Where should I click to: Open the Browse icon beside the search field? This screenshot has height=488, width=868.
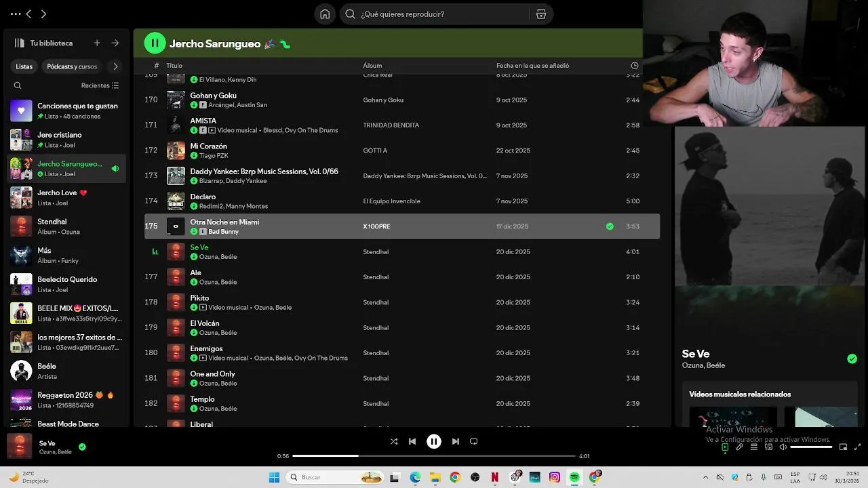tap(540, 14)
